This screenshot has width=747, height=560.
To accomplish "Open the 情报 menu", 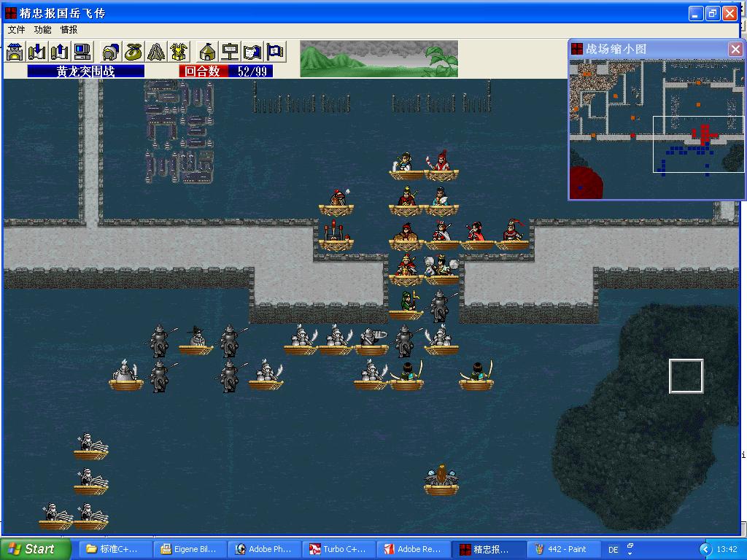I will click(69, 29).
